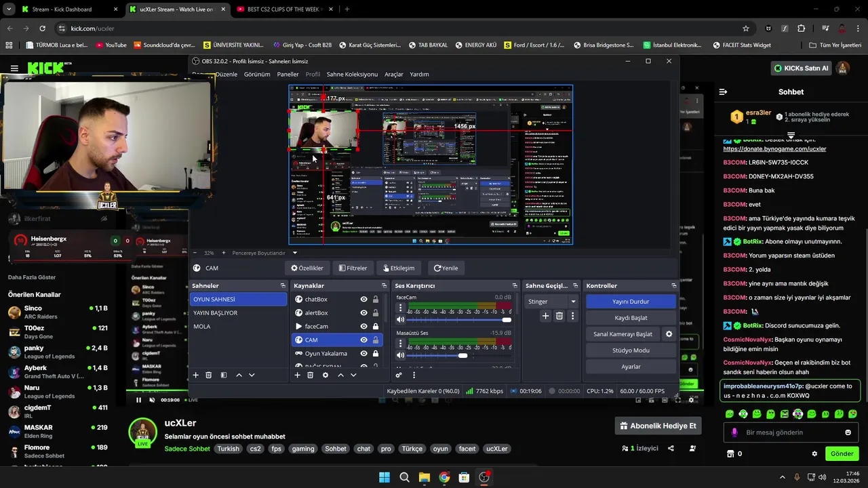Image resolution: width=868 pixels, height=488 pixels.
Task: Open the Paneller menu in OBS
Action: [288, 74]
